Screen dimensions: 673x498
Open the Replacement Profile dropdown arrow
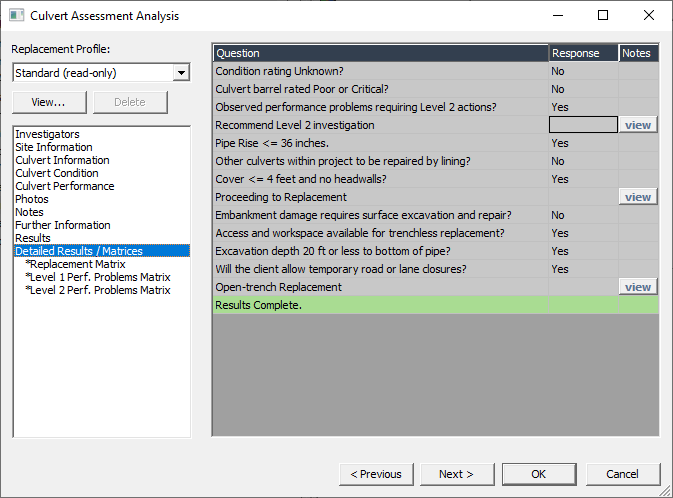[x=182, y=73]
